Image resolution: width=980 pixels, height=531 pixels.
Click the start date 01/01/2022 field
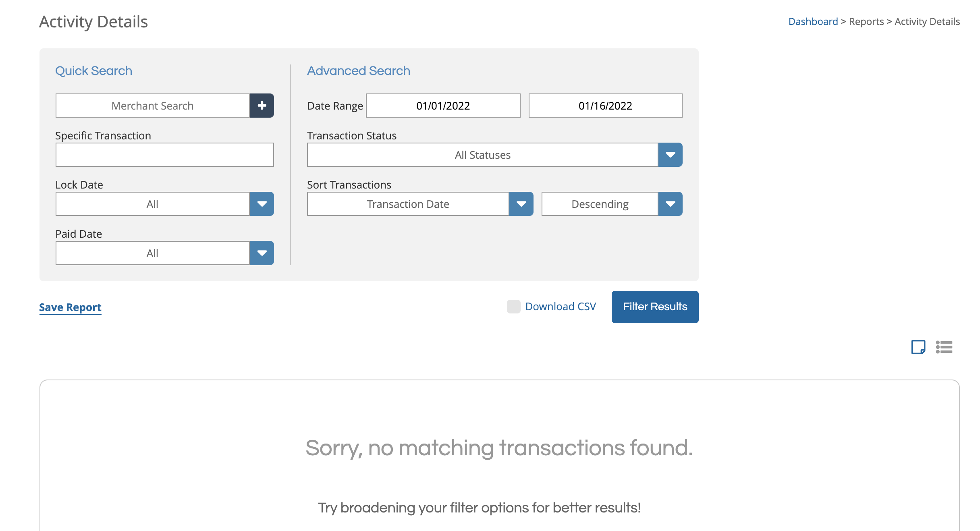click(443, 106)
